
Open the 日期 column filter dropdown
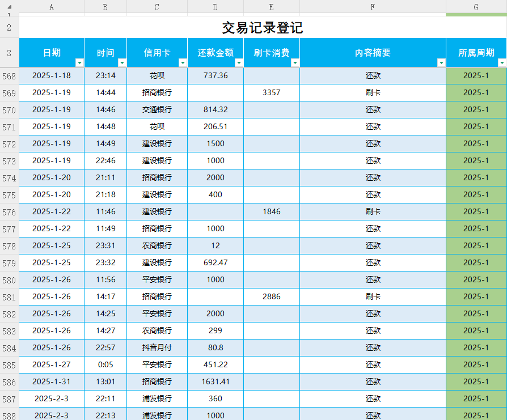pos(79,63)
